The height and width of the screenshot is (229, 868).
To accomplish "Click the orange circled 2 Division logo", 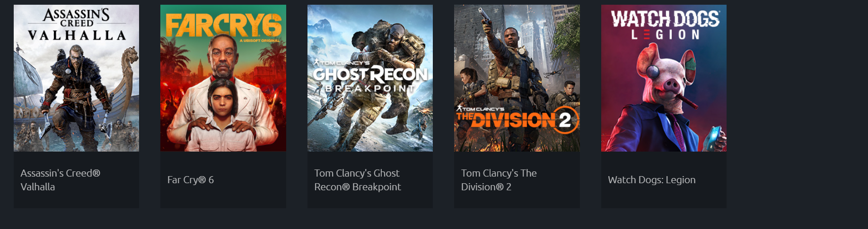I will point(565,120).
